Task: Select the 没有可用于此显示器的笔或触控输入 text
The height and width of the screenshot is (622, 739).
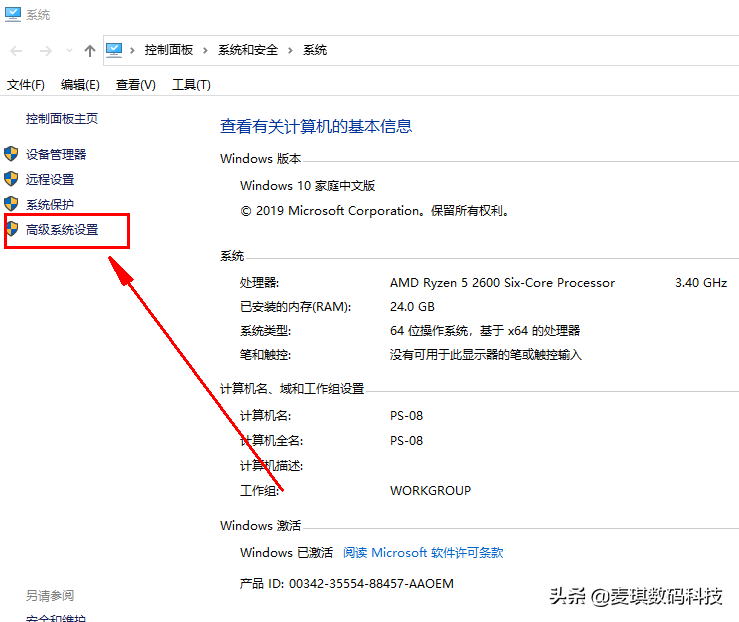Action: [x=486, y=355]
